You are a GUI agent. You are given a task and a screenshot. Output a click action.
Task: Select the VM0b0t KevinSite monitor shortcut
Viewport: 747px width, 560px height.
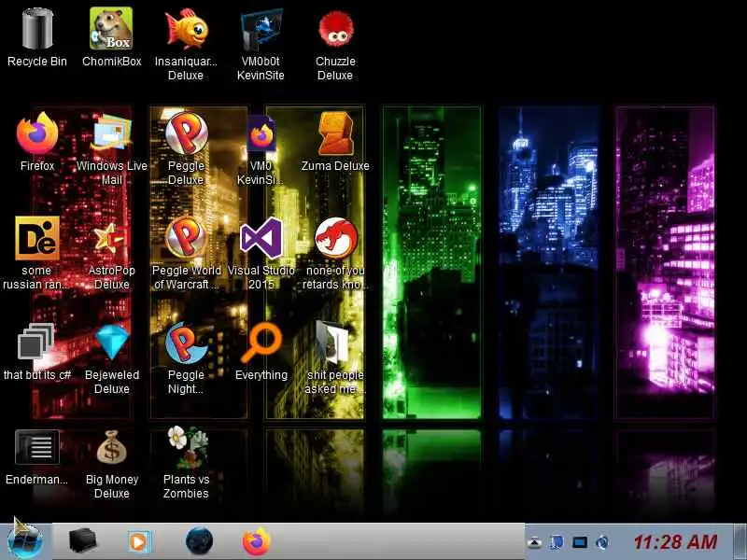click(x=261, y=29)
